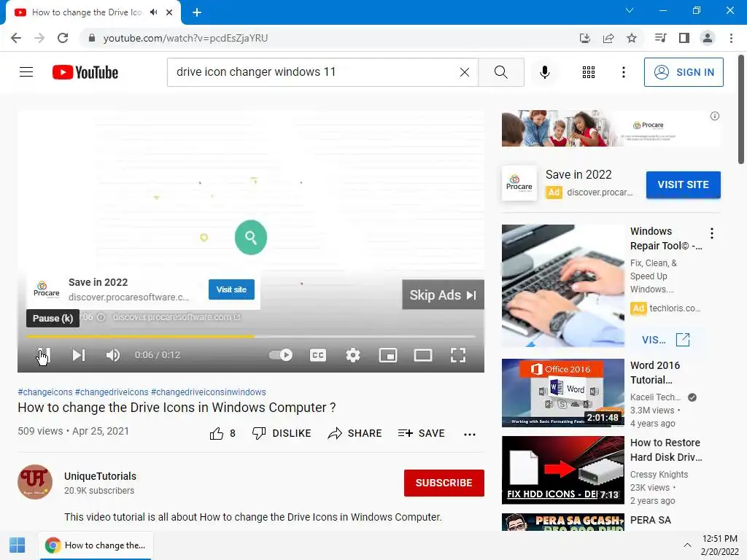Open the YouTube guide hamburger menu
The width and height of the screenshot is (747, 560).
(x=26, y=72)
